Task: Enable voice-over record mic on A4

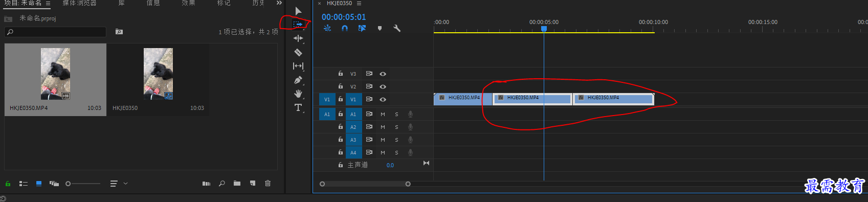Action: [410, 152]
